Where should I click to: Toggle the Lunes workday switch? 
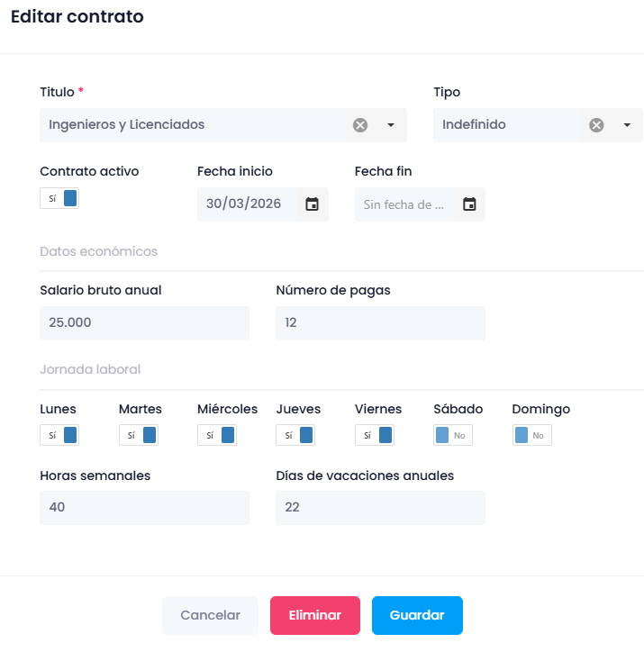(59, 435)
